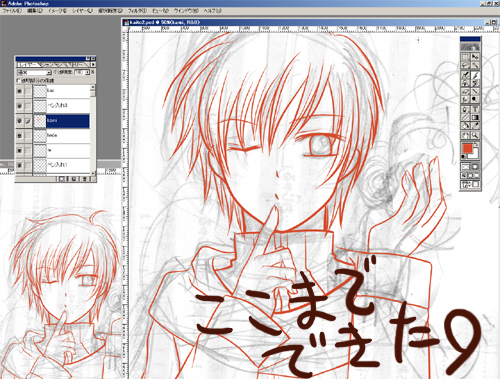Select the Lasso tool
This screenshot has height=379, width=500.
click(465, 65)
